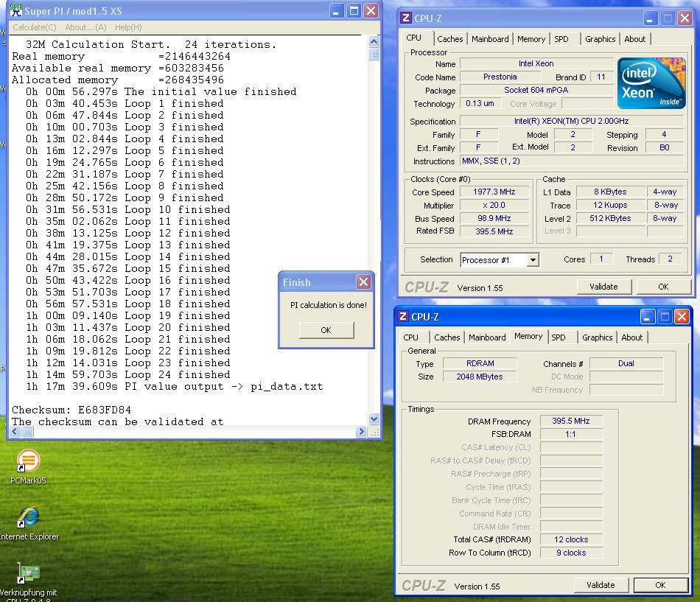
Task: Click the Memory tab in lower CPU-Z window
Action: (528, 336)
